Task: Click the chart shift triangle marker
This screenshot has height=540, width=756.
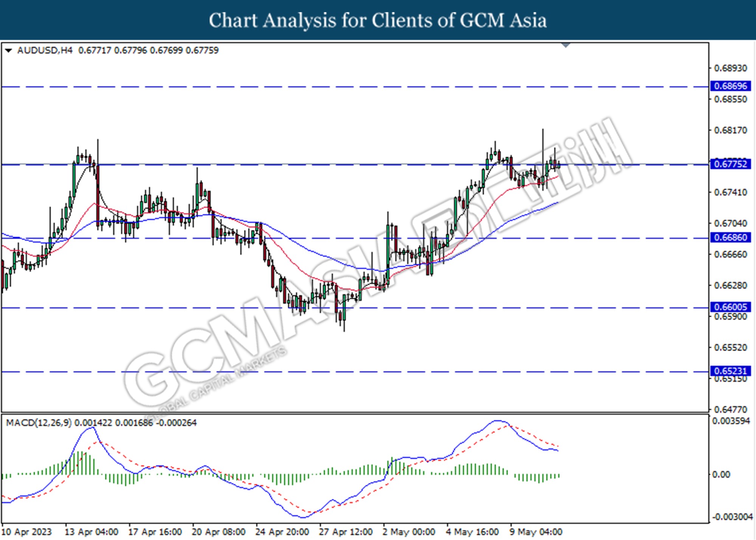Action: [x=566, y=45]
